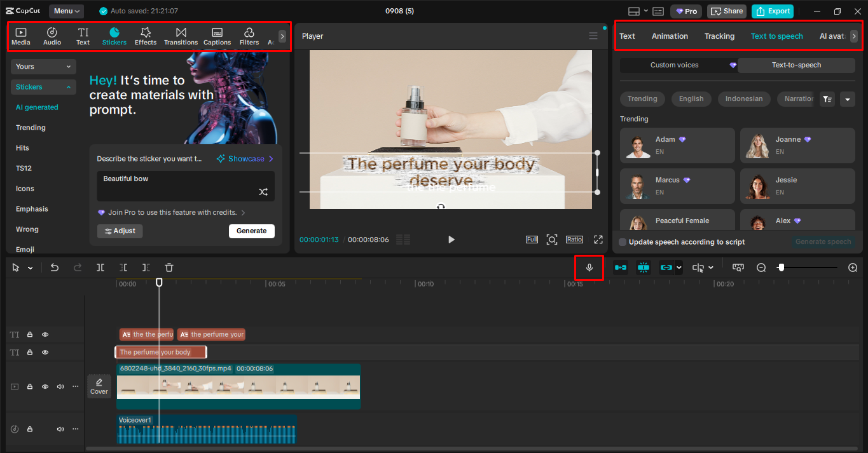Open the Menu dropdown

[x=66, y=10]
